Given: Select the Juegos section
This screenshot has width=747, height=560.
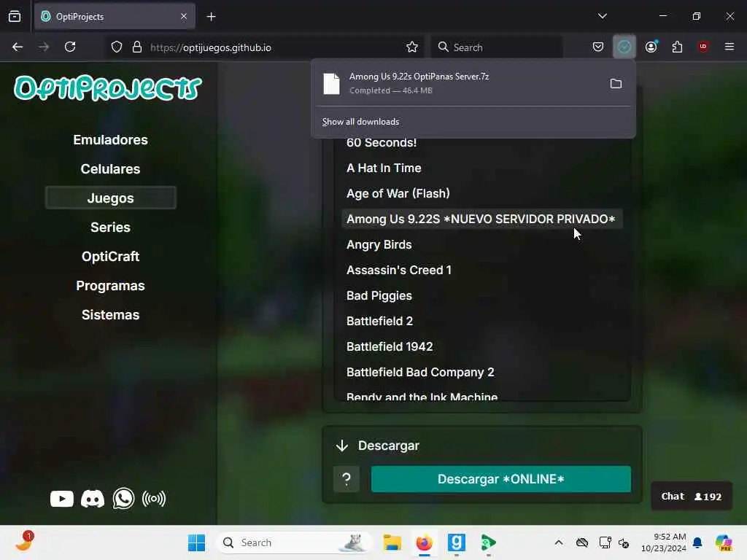Looking at the screenshot, I should 111,198.
